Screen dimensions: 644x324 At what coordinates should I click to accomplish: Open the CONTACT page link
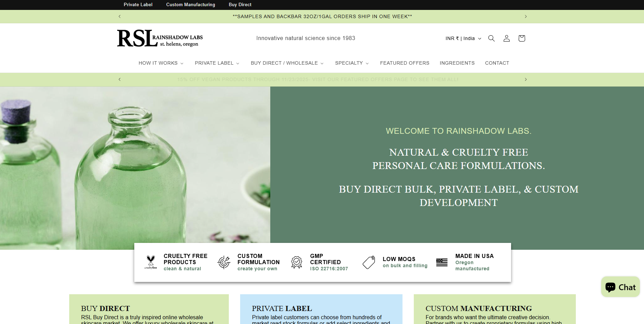coord(497,63)
